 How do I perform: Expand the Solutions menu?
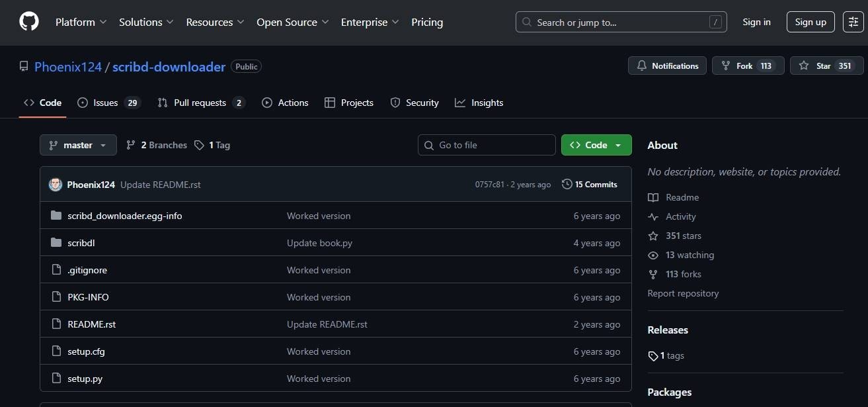click(146, 22)
